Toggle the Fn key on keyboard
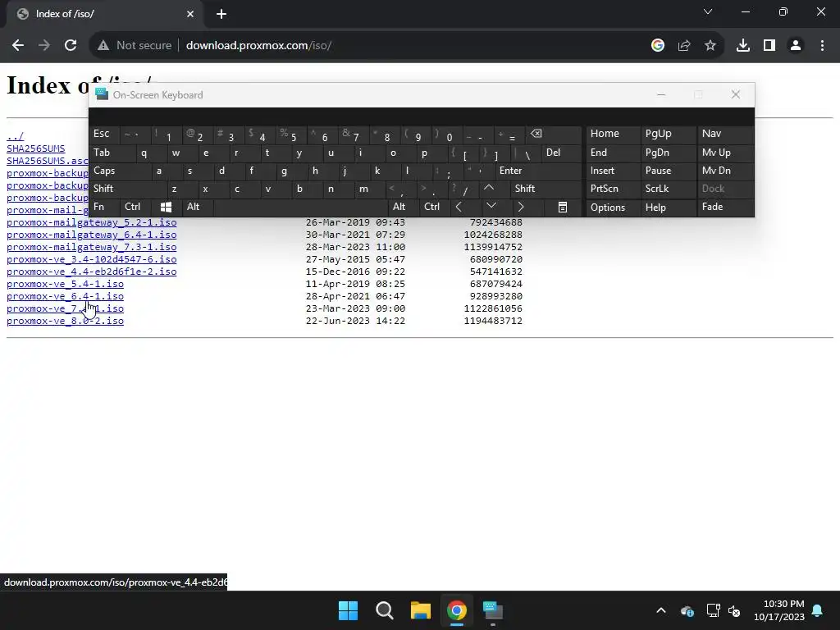The width and height of the screenshot is (840, 630). [104, 207]
